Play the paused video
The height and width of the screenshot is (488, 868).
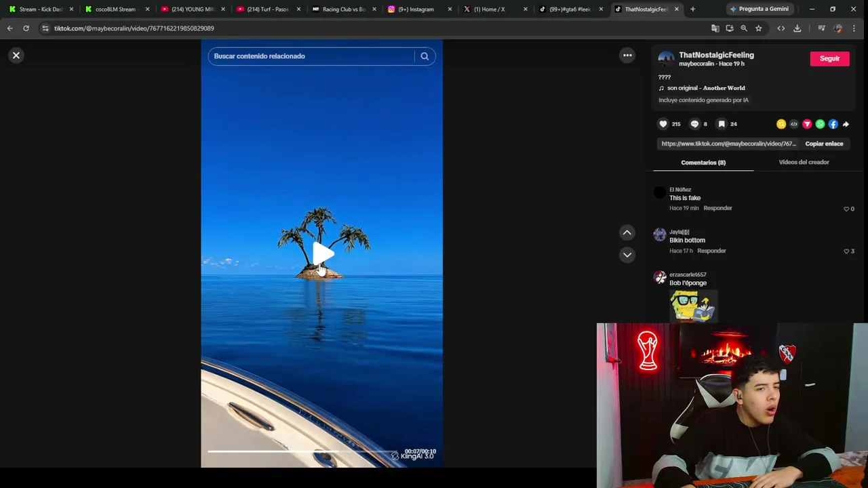click(323, 254)
